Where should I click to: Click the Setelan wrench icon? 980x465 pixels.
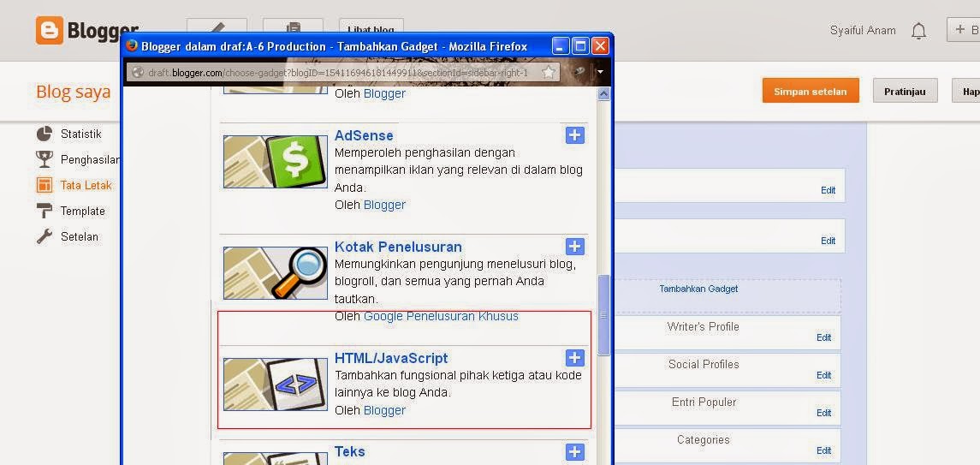pos(45,236)
